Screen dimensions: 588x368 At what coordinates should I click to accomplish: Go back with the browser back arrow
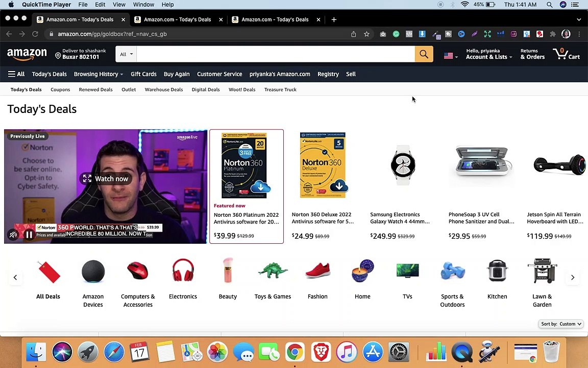[9, 34]
